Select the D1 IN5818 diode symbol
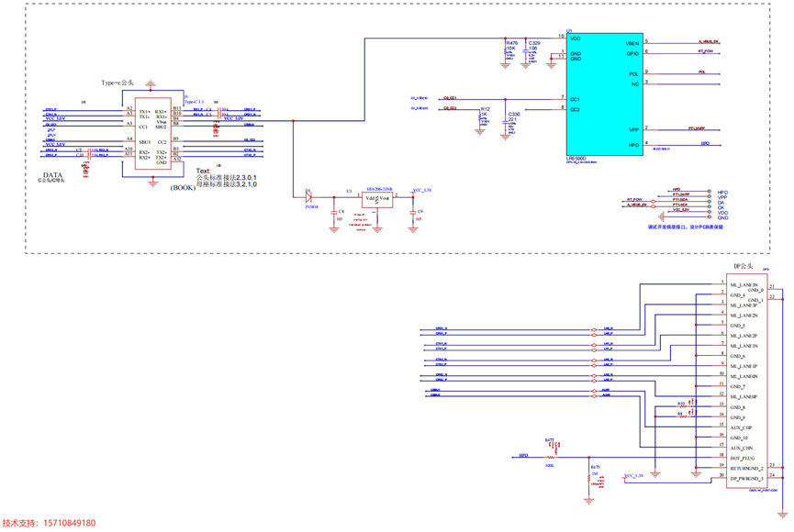Screen dimensions: 794x532 [x=308, y=197]
